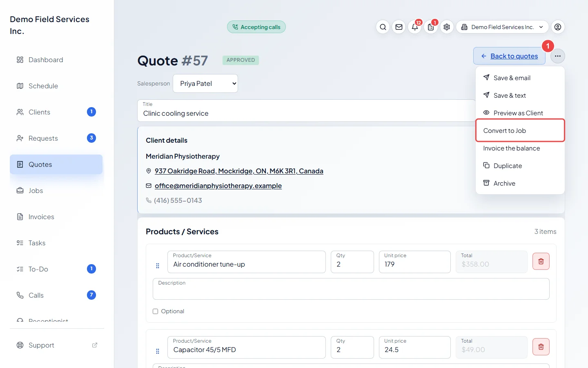
Task: Open the Salesperson Priya Patel dropdown
Action: coord(205,83)
